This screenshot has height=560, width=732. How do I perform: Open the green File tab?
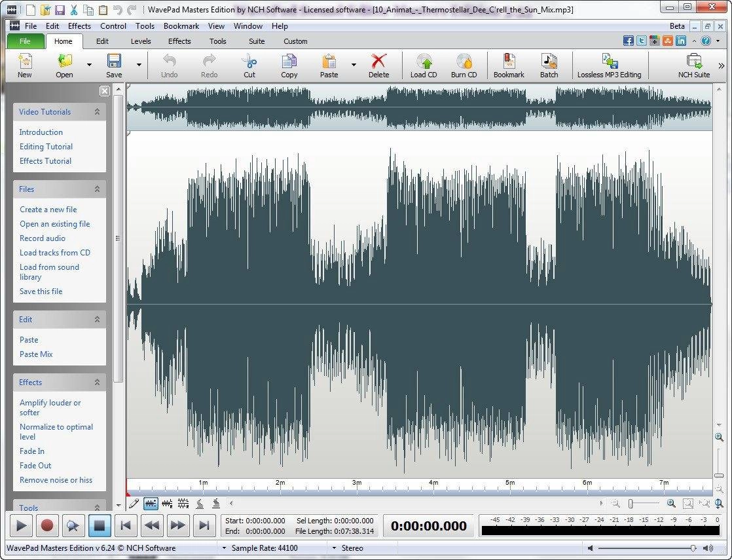(26, 41)
